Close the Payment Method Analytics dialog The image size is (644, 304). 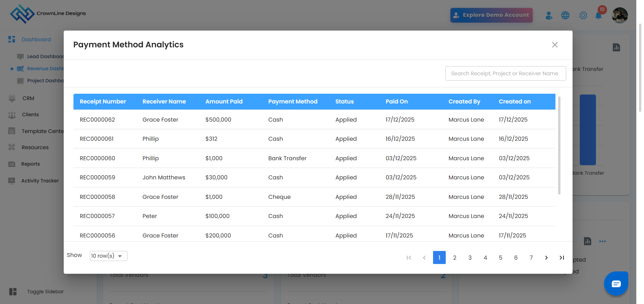point(555,45)
